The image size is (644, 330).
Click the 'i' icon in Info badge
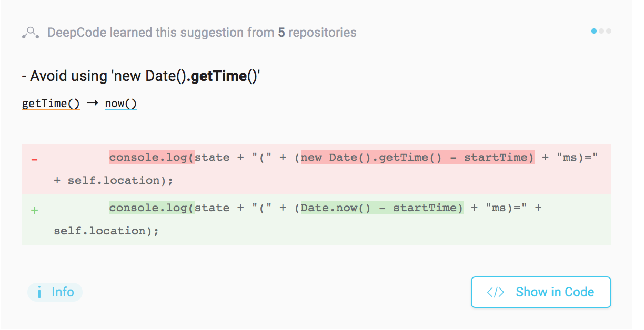click(x=39, y=292)
